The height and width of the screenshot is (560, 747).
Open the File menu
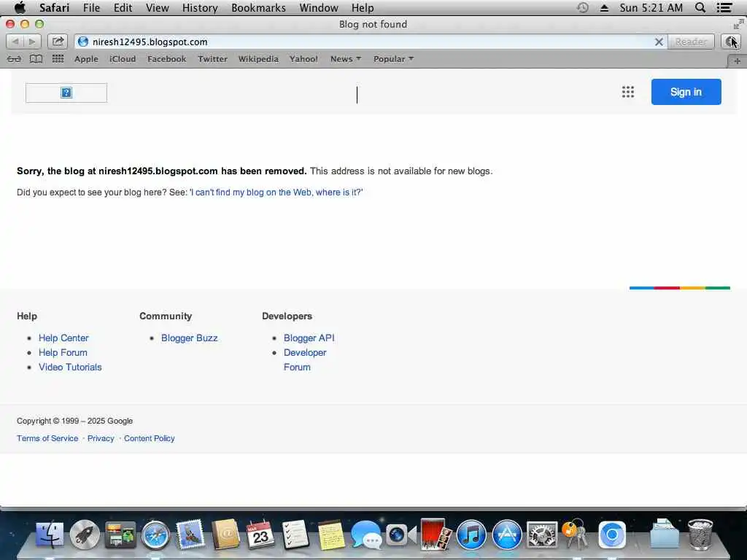(x=91, y=7)
